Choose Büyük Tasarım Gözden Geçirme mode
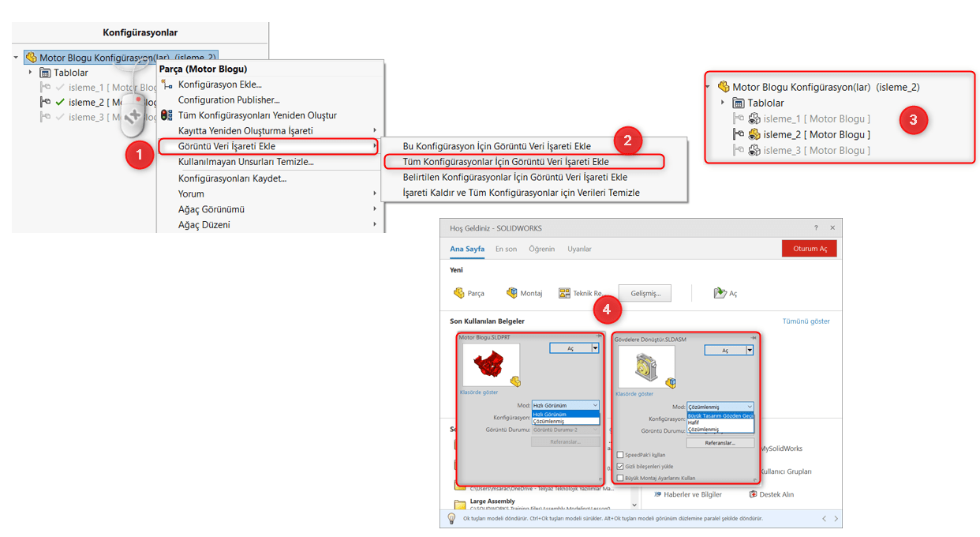This screenshot has width=980, height=537. tap(720, 415)
